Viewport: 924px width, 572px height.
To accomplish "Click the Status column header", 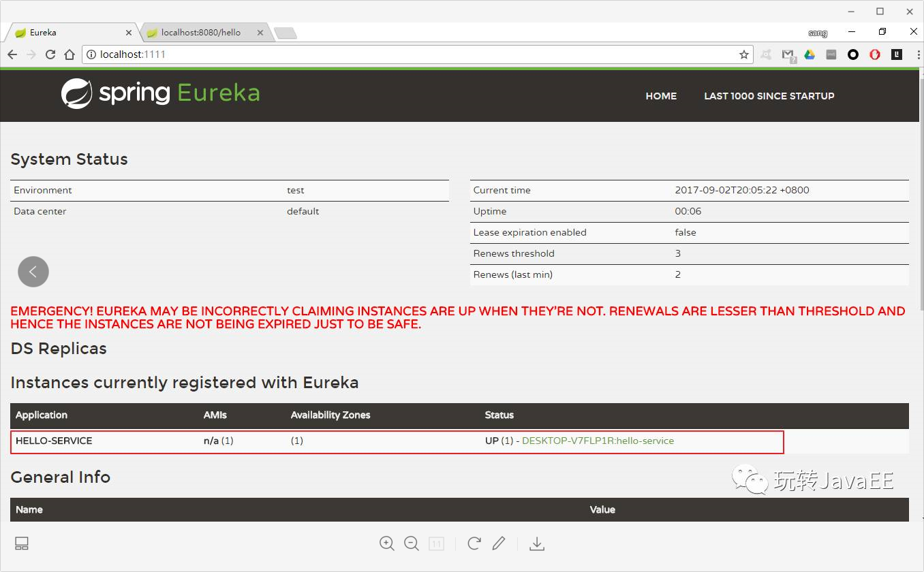I will (x=499, y=415).
